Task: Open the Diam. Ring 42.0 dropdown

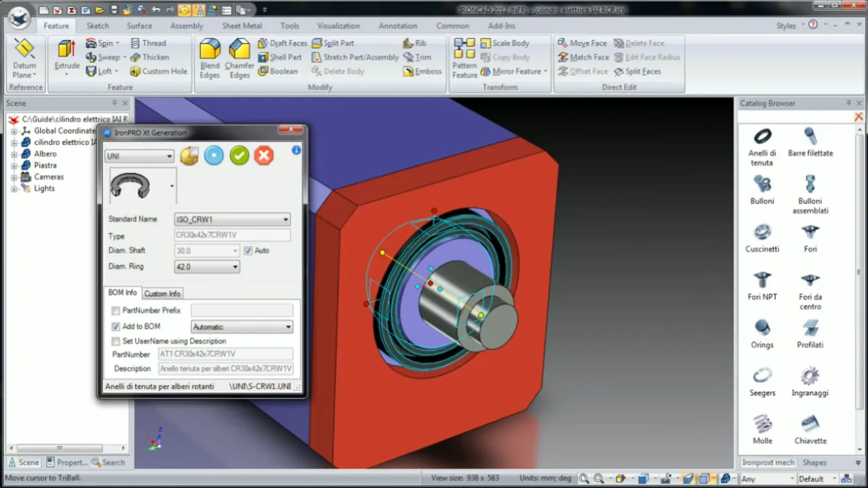Action: pos(207,267)
